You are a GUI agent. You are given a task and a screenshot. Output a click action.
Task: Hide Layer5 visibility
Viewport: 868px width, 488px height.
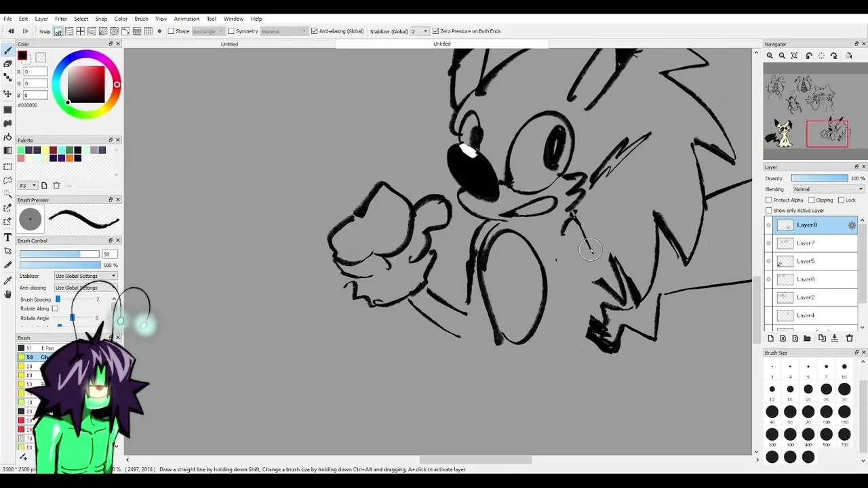click(768, 261)
